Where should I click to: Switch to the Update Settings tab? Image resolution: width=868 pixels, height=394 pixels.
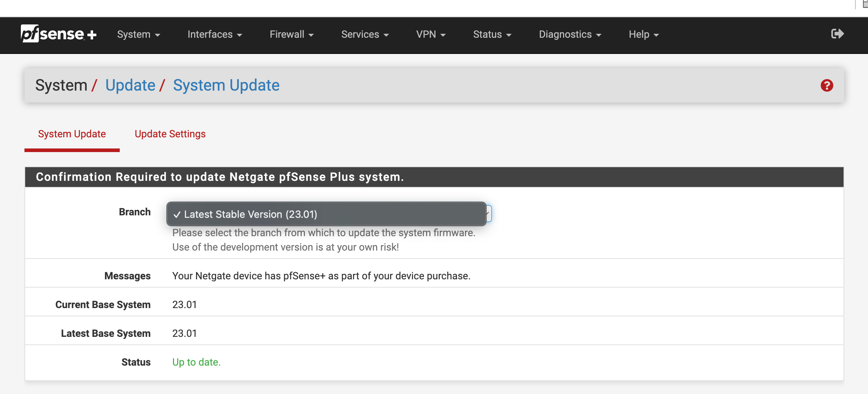click(x=170, y=134)
